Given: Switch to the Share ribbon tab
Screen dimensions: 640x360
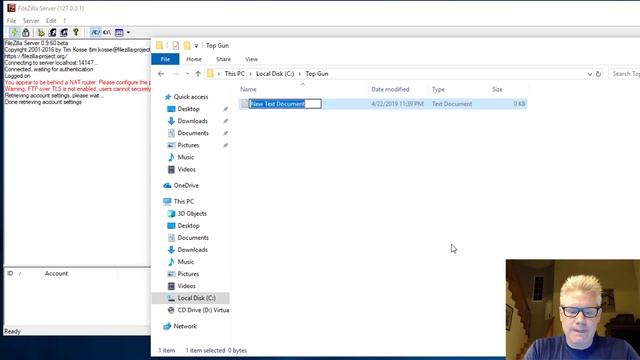Looking at the screenshot, I should click(223, 59).
